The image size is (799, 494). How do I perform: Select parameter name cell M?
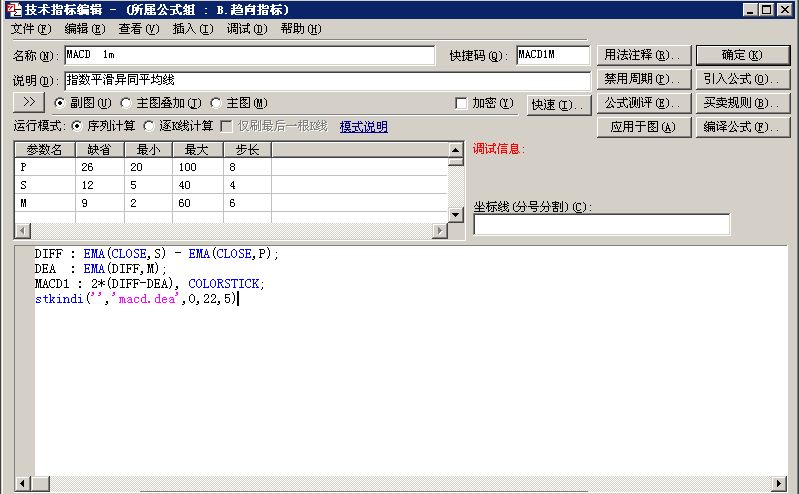click(45, 203)
